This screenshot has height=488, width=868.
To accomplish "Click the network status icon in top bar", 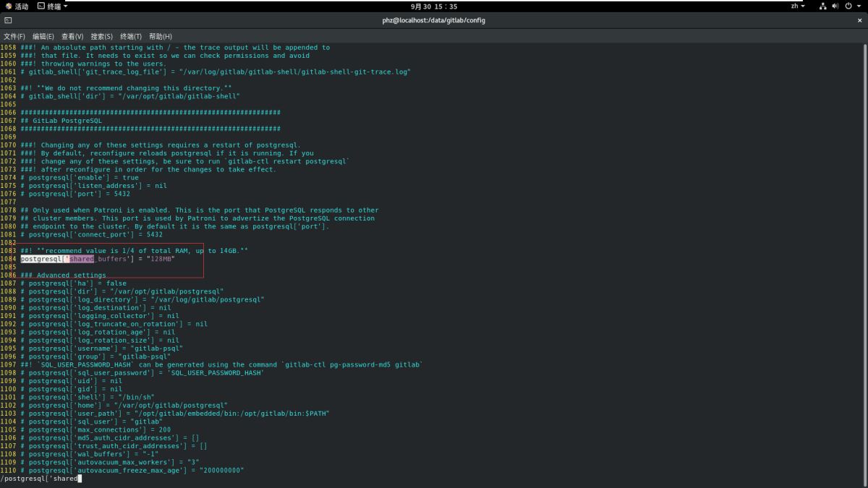I will click(x=823, y=7).
